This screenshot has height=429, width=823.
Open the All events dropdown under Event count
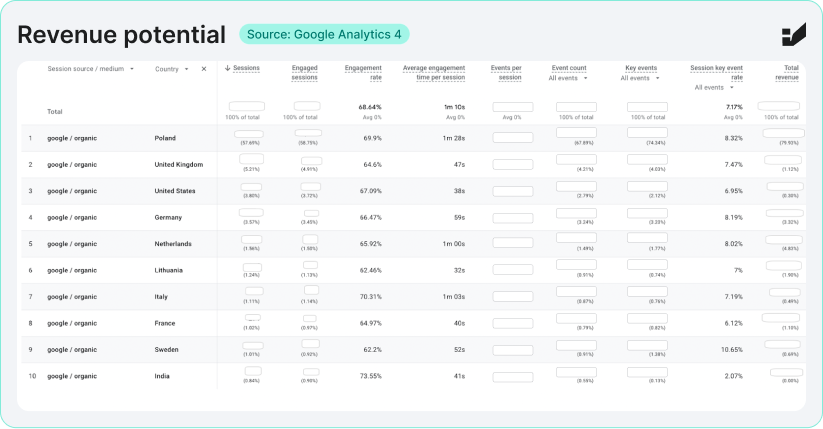coord(568,78)
